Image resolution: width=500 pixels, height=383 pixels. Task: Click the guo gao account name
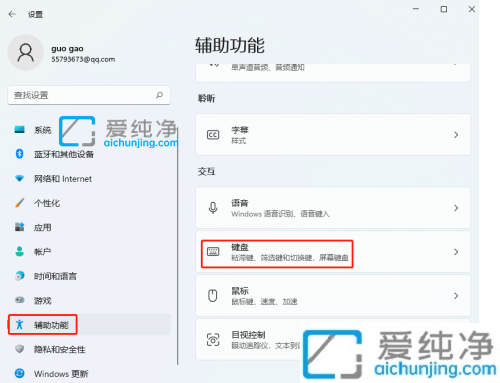67,49
